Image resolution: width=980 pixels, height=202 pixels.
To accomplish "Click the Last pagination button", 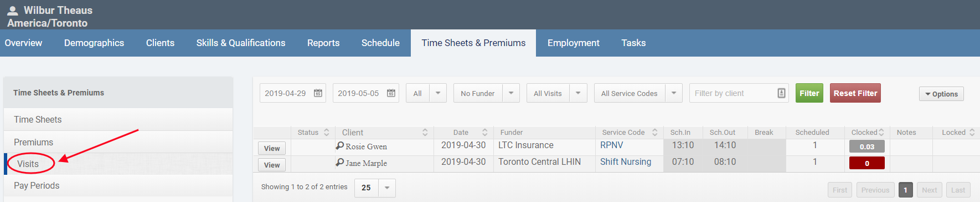I will pos(958,190).
